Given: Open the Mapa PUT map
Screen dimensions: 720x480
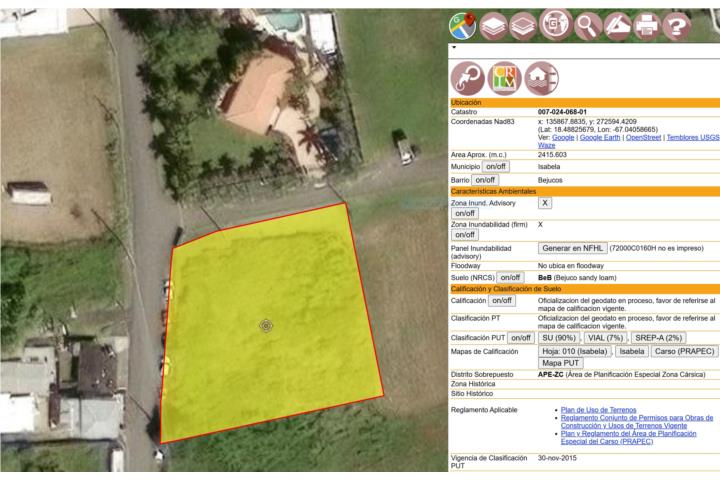Looking at the screenshot, I should click(560, 363).
